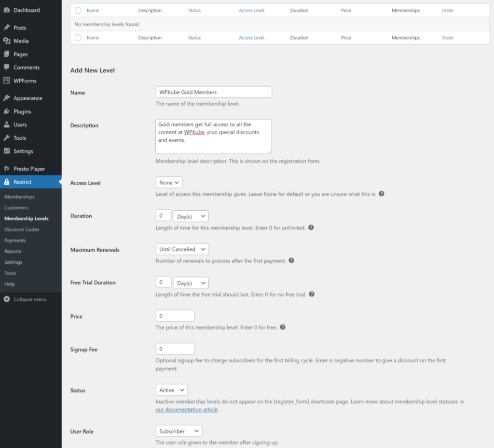Sort by Access Level in table footer

pyautogui.click(x=251, y=38)
